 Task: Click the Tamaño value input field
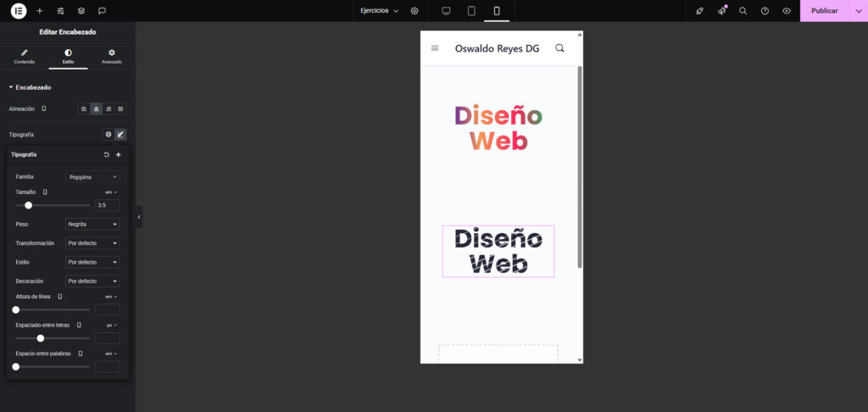pyautogui.click(x=108, y=205)
